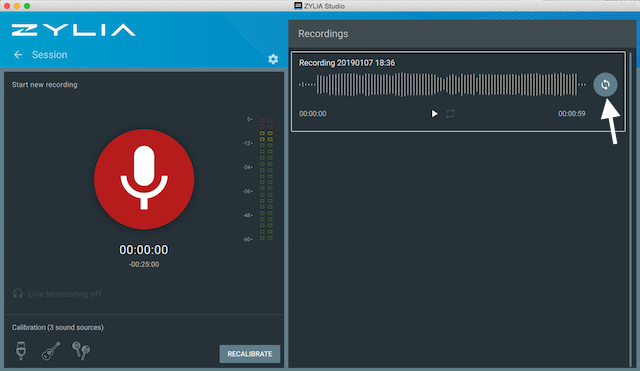640x371 pixels.
Task: Click the recording waveform to seek
Action: 443,84
